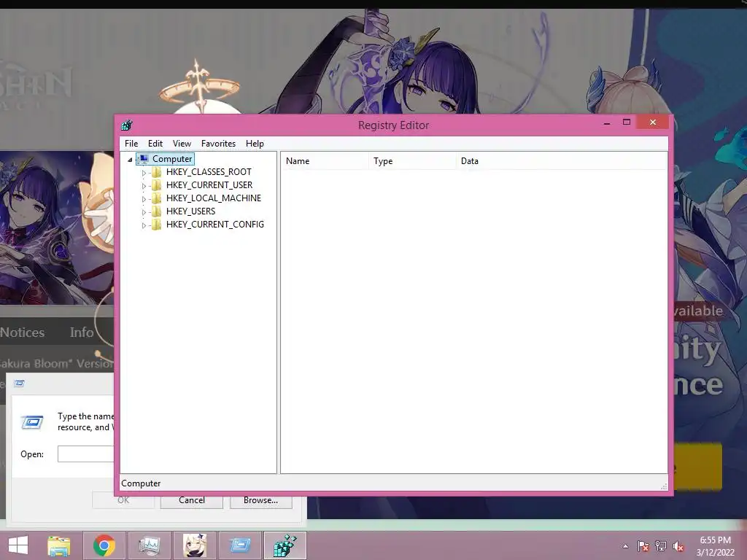The image size is (747, 560).
Task: Open the Notices tab in the launcher
Action: click(x=23, y=332)
